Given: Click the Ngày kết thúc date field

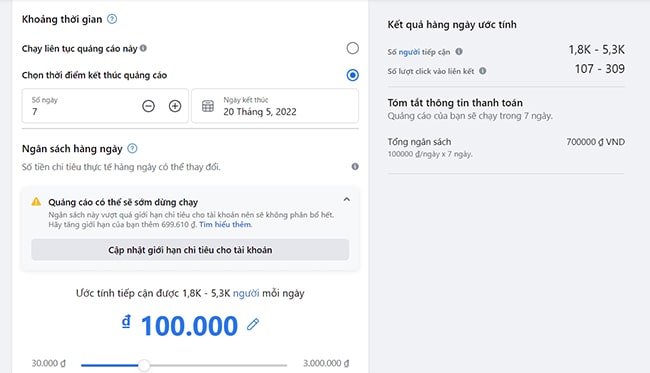Looking at the screenshot, I should point(275,106).
